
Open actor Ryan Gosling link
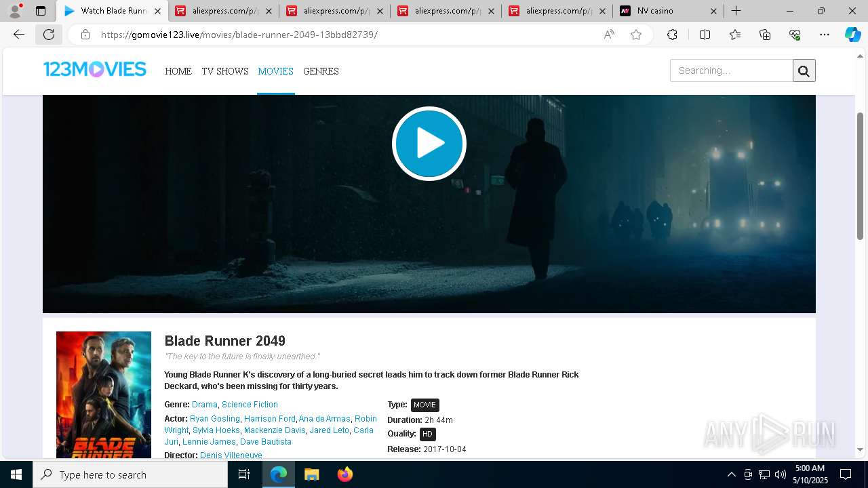[215, 419]
